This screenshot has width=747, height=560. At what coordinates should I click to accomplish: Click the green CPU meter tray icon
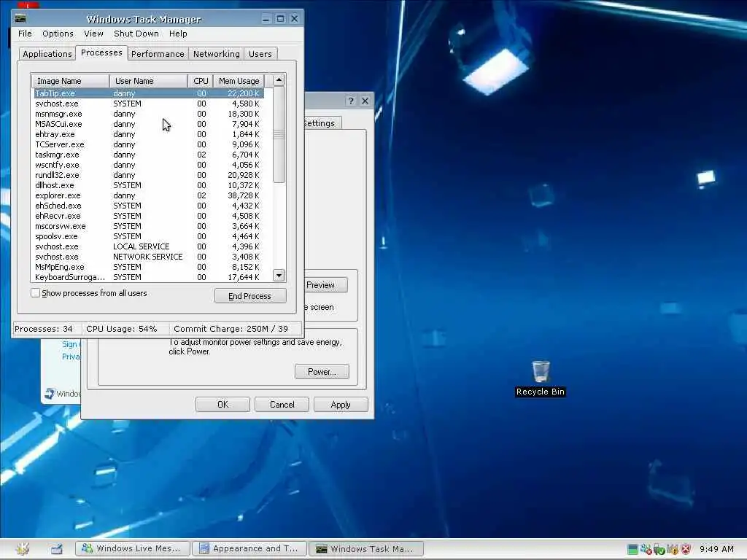point(632,549)
